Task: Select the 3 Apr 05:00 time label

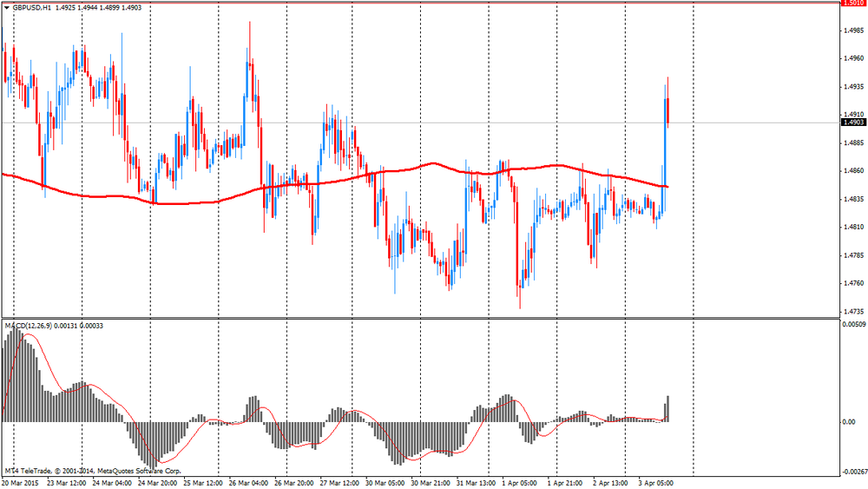Action: coord(657,482)
